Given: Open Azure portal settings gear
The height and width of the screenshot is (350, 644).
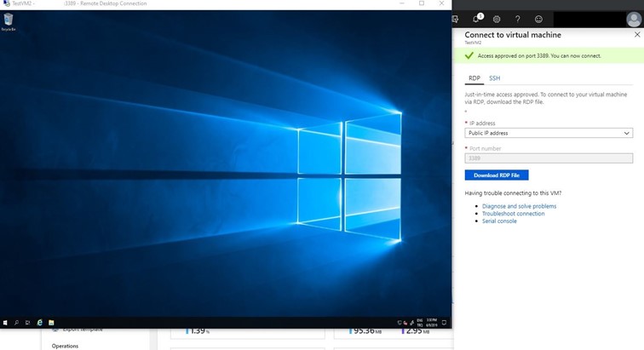Looking at the screenshot, I should 497,19.
